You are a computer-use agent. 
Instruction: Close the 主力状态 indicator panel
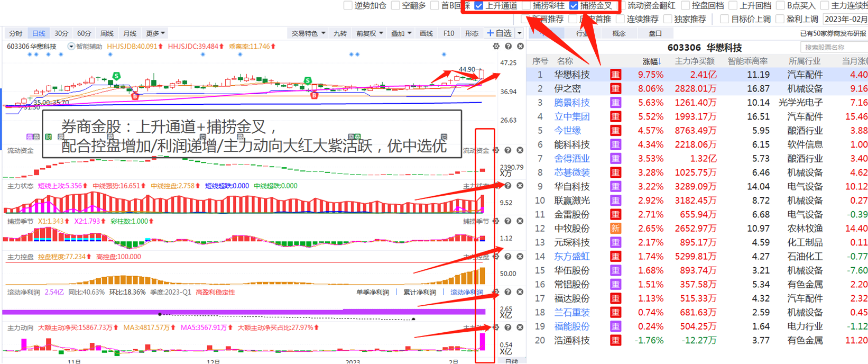[x=520, y=186]
